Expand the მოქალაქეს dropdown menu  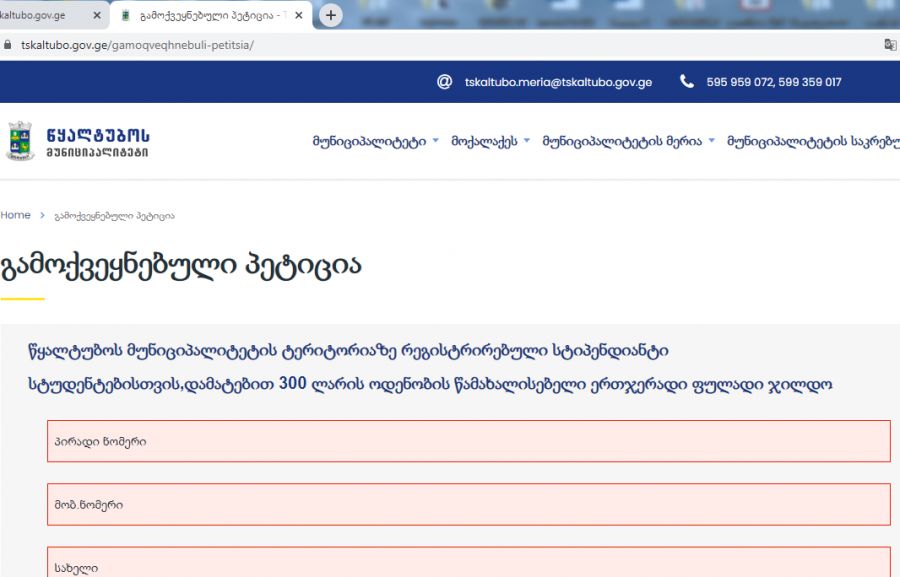click(x=490, y=141)
